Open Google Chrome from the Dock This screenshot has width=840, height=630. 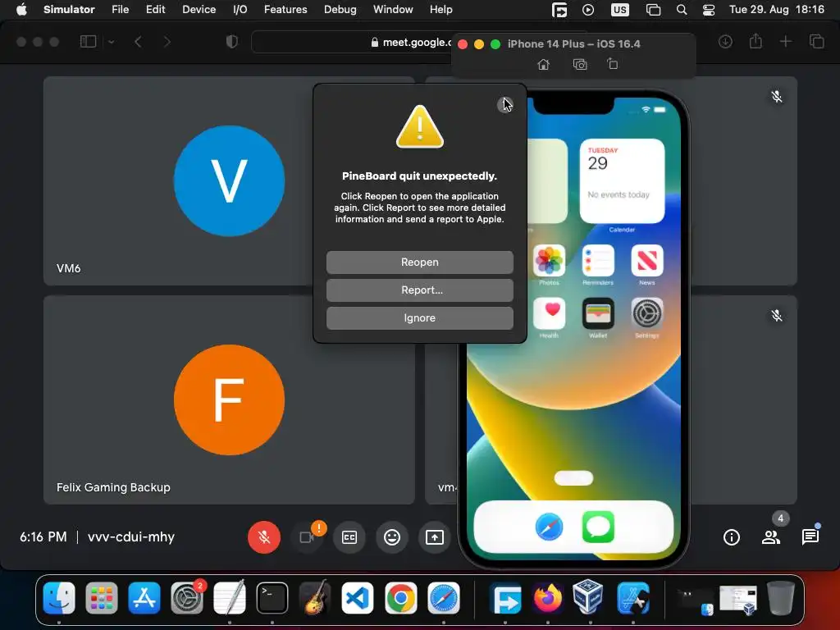pyautogui.click(x=400, y=598)
